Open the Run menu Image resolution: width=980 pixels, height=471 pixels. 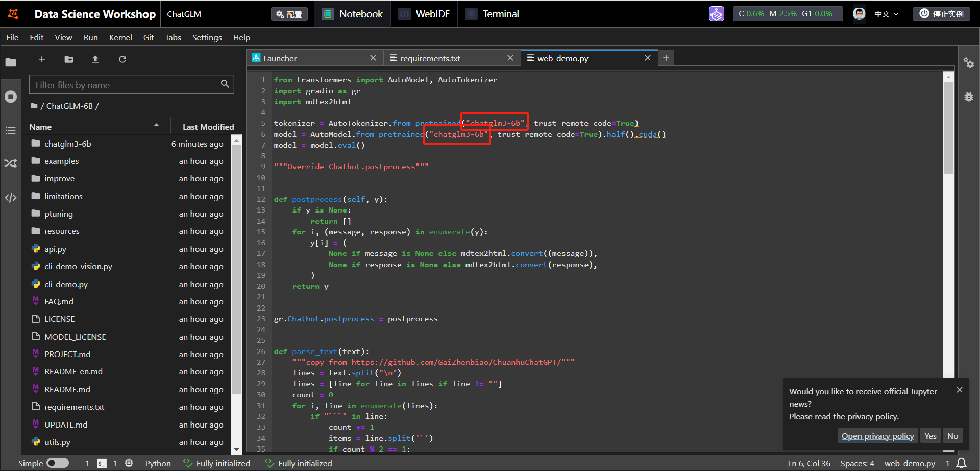[x=91, y=37]
